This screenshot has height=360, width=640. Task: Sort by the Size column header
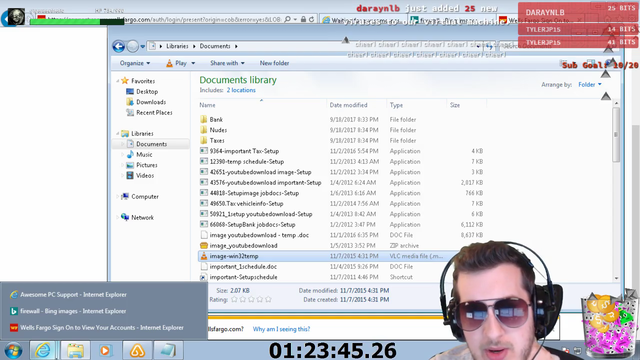pos(466,105)
